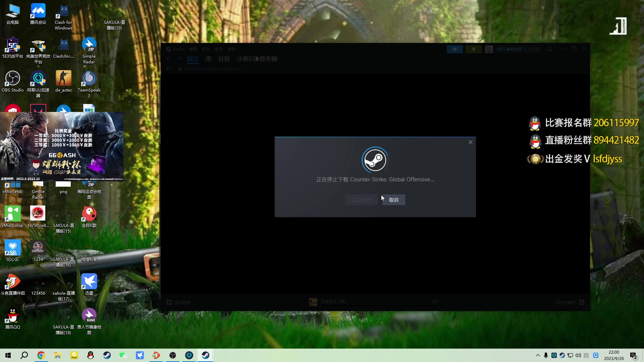Click the tournament prize banner overlay
The image size is (644, 362).
[62, 146]
